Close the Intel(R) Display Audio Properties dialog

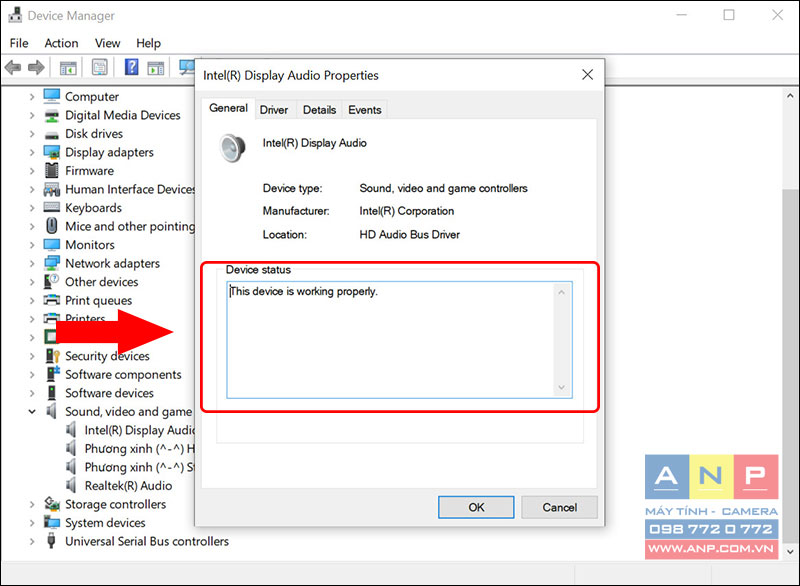588,75
